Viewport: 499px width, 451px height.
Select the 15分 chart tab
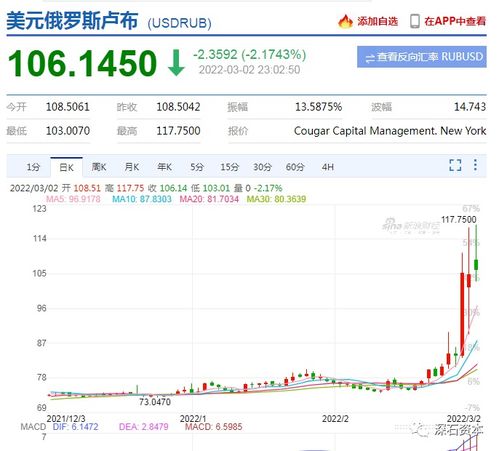point(230,167)
